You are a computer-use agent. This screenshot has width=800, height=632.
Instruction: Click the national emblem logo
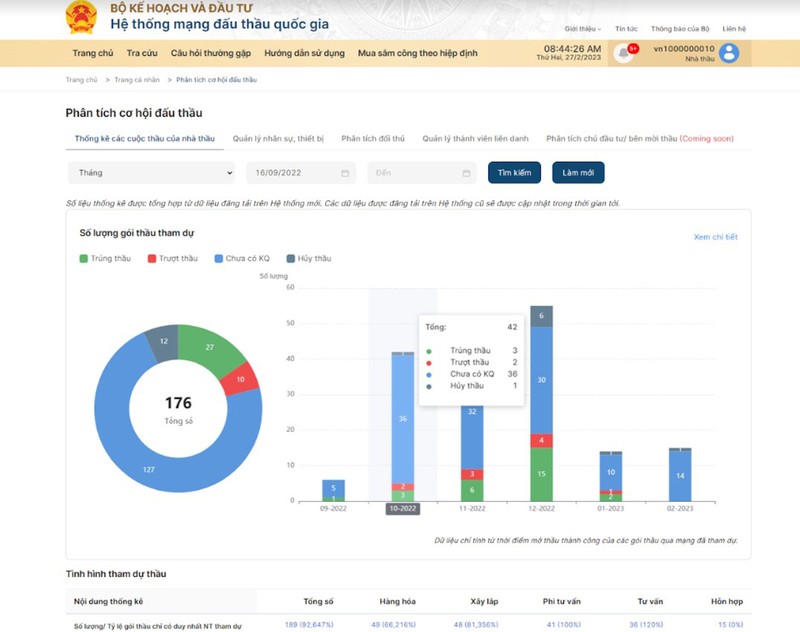[x=81, y=18]
